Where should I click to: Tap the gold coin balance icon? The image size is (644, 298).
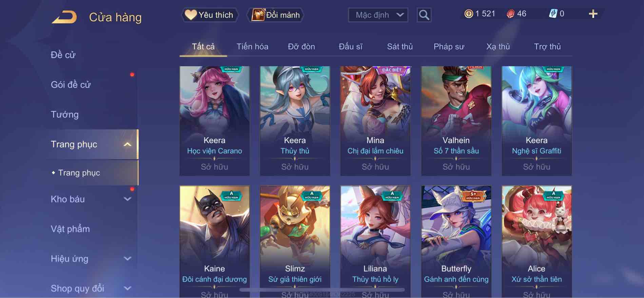pyautogui.click(x=469, y=14)
